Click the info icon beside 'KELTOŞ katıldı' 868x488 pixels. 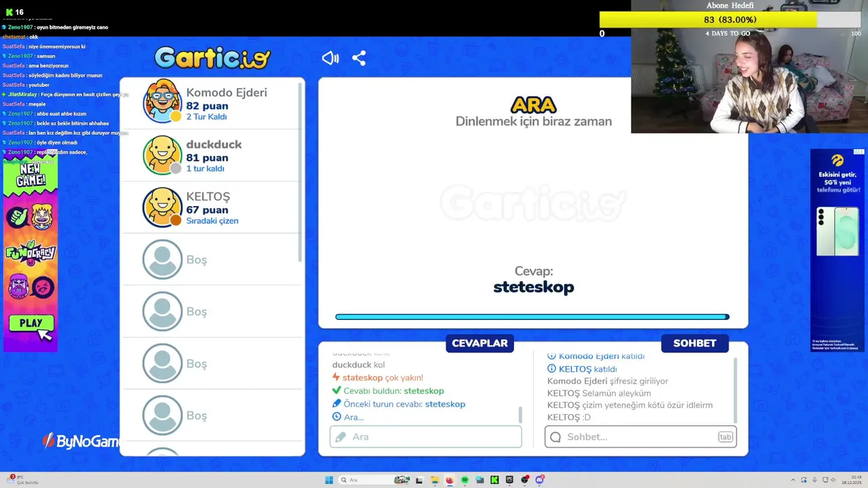click(551, 369)
